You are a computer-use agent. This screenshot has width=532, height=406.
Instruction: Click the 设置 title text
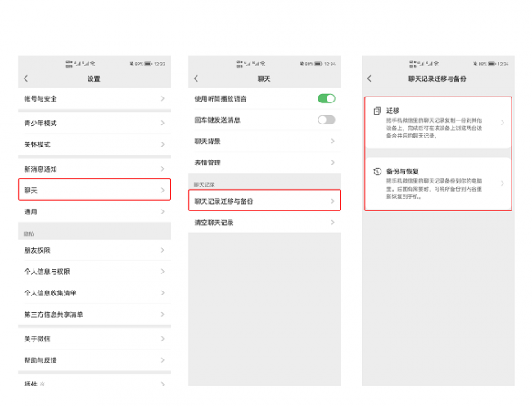[94, 79]
